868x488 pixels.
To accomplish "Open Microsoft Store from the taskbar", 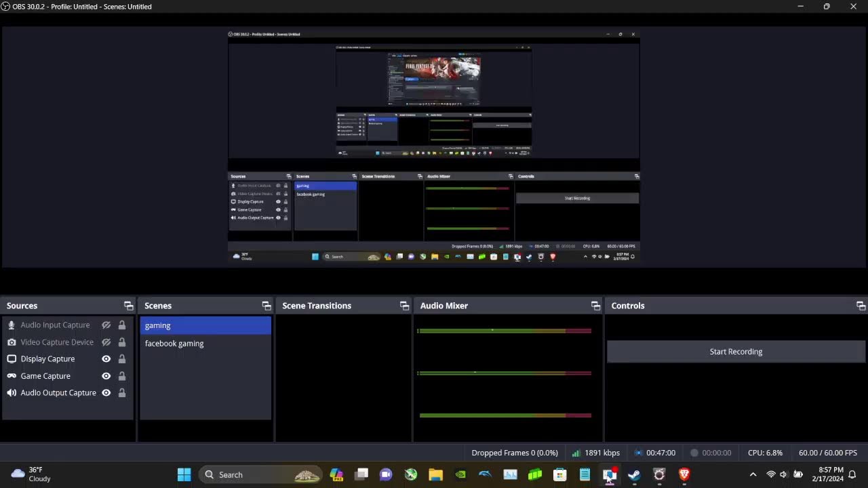I will pyautogui.click(x=560, y=474).
